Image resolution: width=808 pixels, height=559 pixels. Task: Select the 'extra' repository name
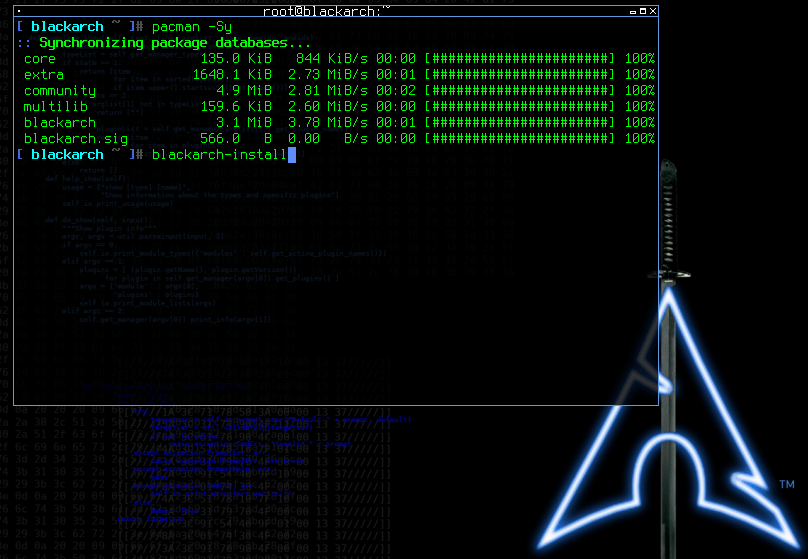coord(44,75)
